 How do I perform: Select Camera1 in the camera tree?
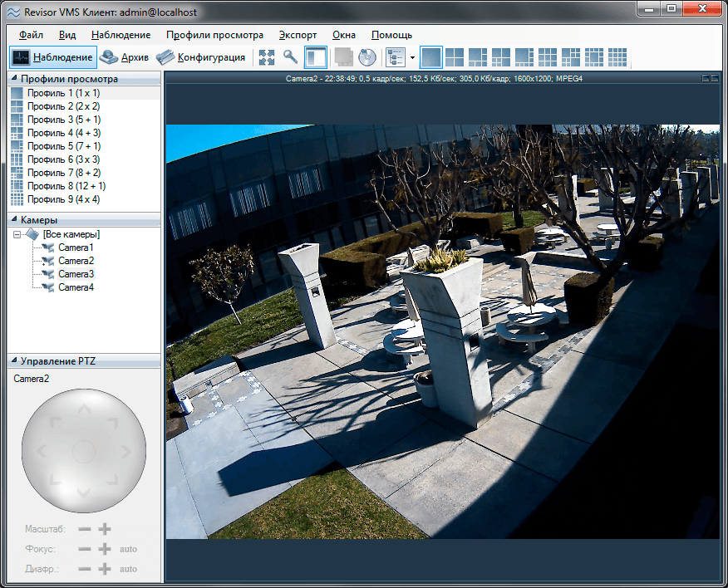click(x=76, y=247)
